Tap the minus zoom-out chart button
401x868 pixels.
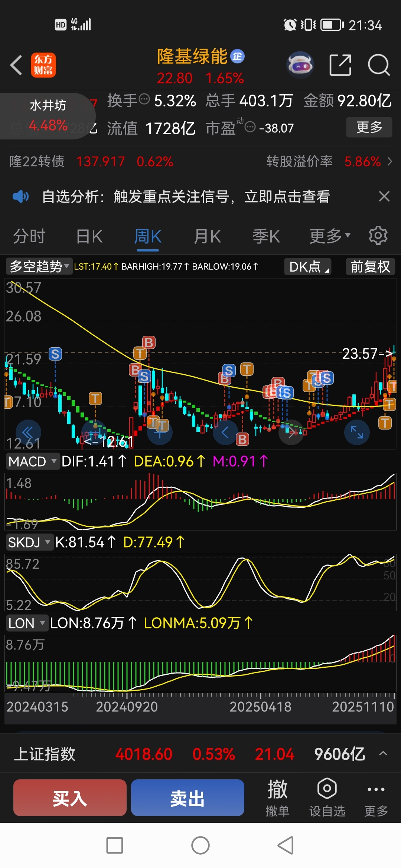[x=94, y=432]
